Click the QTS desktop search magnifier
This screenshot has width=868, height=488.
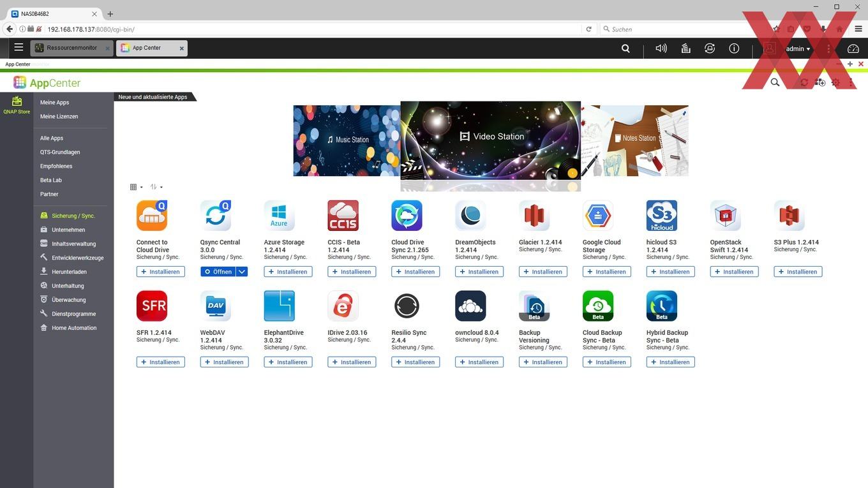[625, 48]
